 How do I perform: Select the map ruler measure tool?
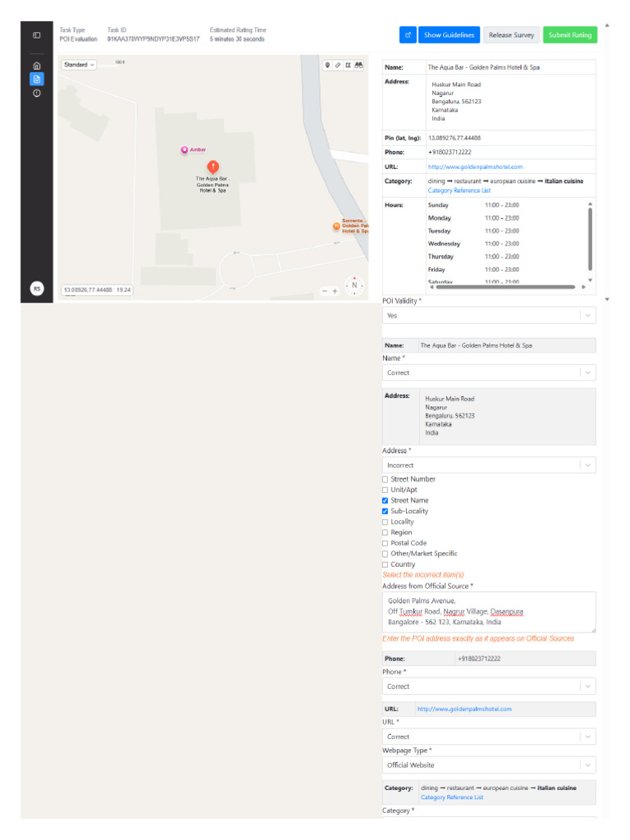(x=337, y=65)
